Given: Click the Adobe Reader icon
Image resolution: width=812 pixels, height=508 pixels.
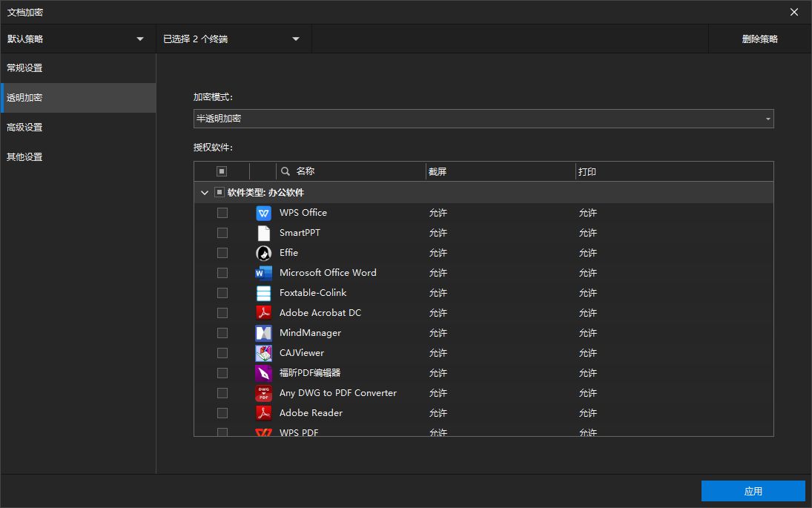Looking at the screenshot, I should (x=263, y=413).
